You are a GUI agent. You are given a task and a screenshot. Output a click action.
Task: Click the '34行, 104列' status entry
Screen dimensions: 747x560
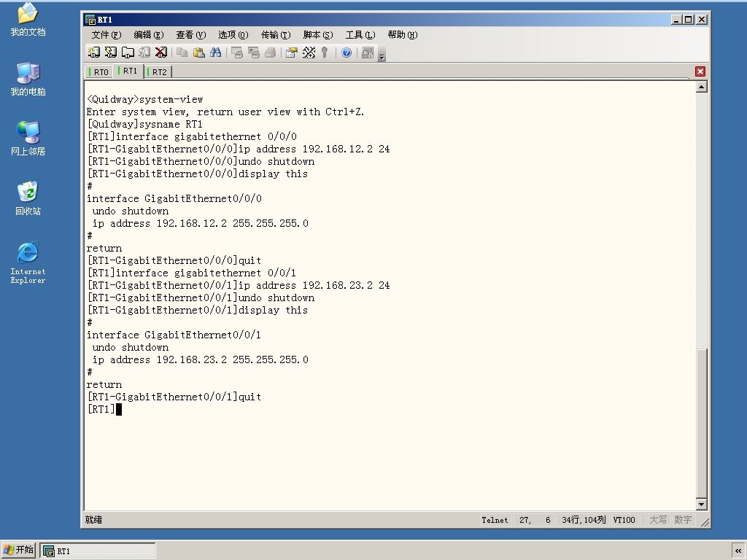[584, 520]
